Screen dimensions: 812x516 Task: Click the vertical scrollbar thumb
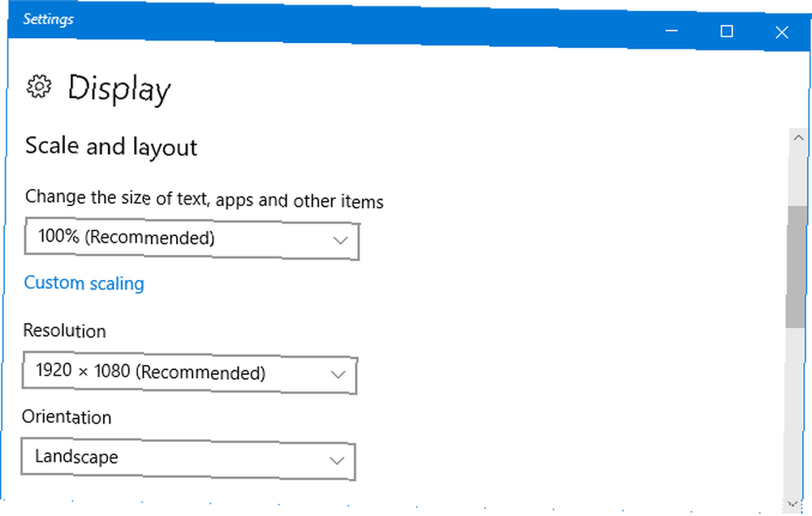tap(796, 268)
